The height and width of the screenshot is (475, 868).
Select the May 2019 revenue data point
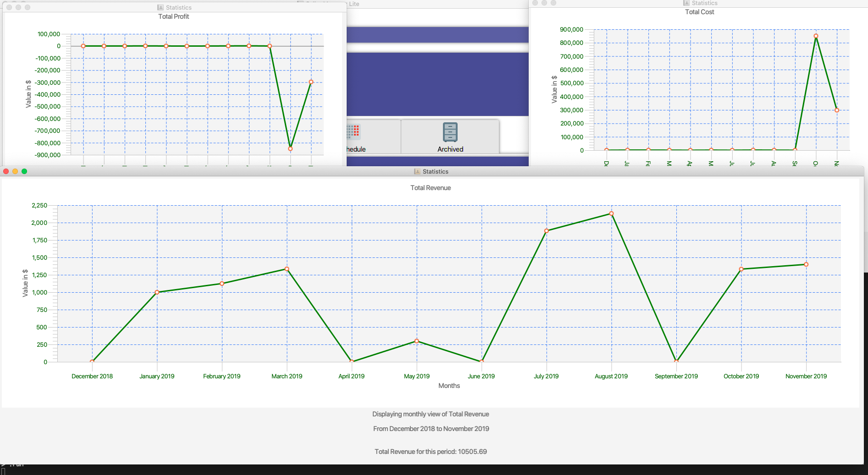[x=417, y=341]
